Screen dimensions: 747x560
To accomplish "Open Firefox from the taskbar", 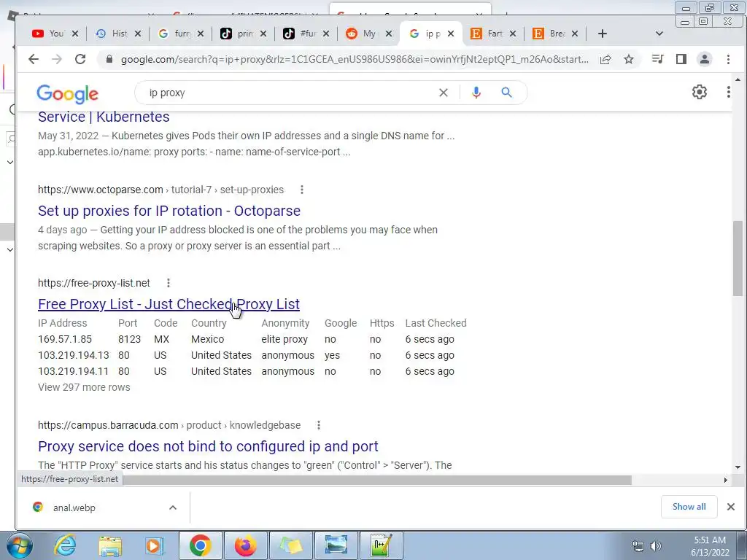I will pyautogui.click(x=245, y=545).
